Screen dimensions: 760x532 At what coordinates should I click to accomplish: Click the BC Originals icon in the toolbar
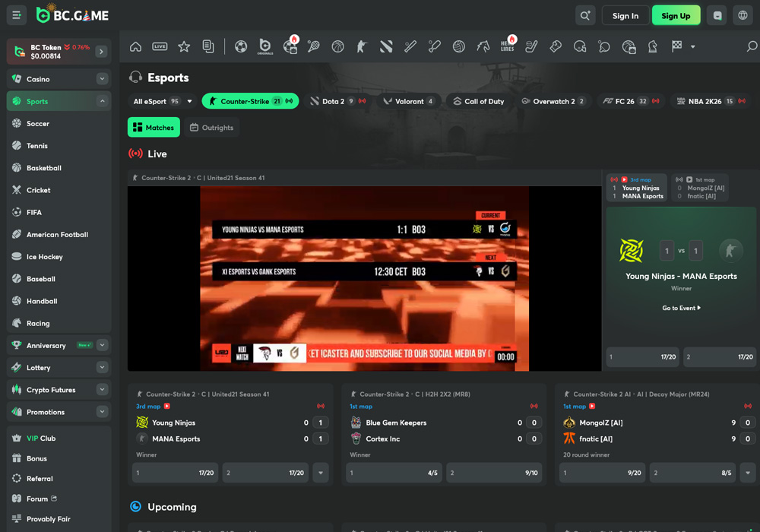pyautogui.click(x=266, y=46)
